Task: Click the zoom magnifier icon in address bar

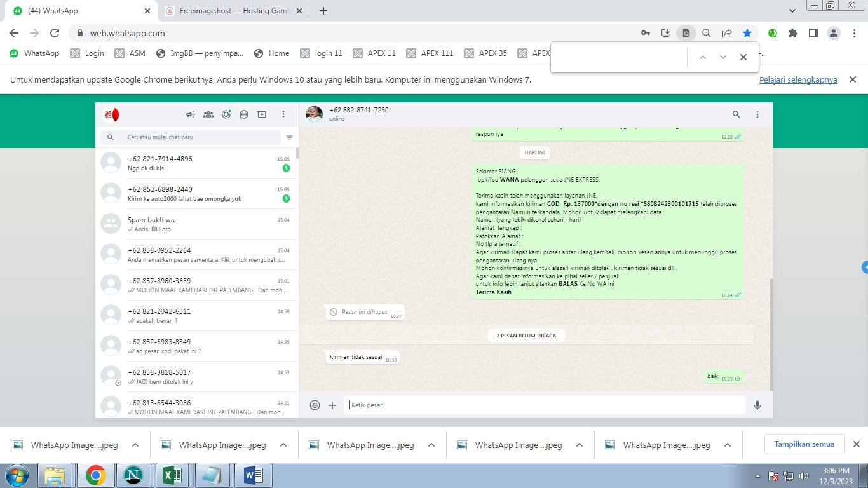Action: (707, 33)
